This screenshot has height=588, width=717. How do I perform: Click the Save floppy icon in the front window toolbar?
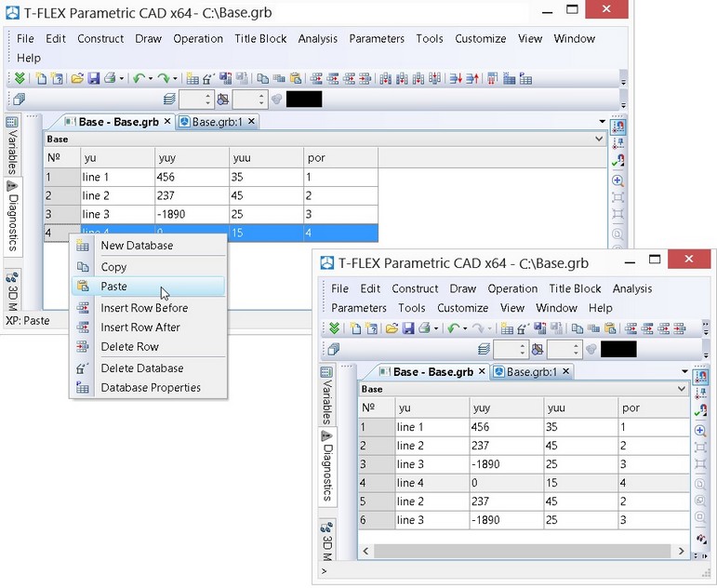[x=408, y=328]
